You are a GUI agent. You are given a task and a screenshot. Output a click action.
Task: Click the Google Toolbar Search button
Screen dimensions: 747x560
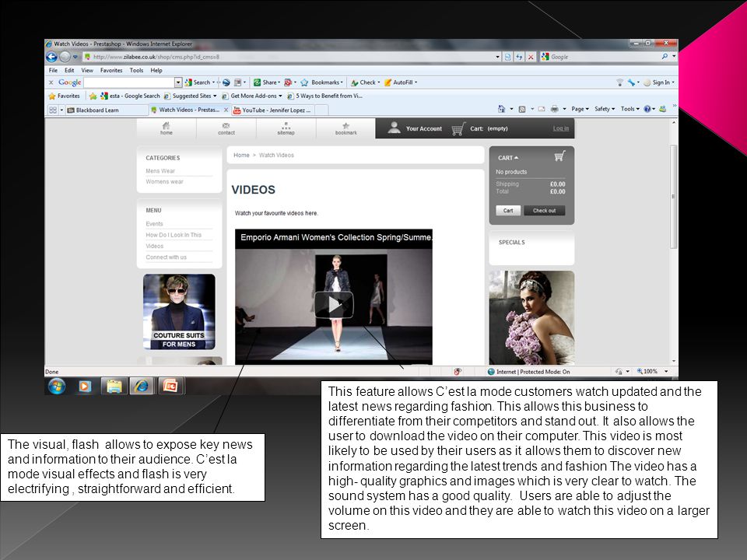(198, 82)
